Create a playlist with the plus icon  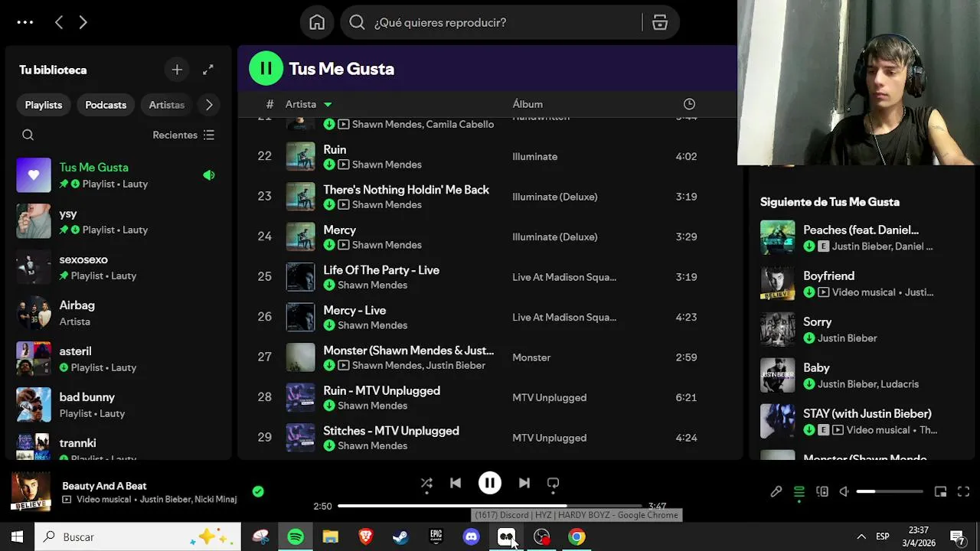[177, 70]
